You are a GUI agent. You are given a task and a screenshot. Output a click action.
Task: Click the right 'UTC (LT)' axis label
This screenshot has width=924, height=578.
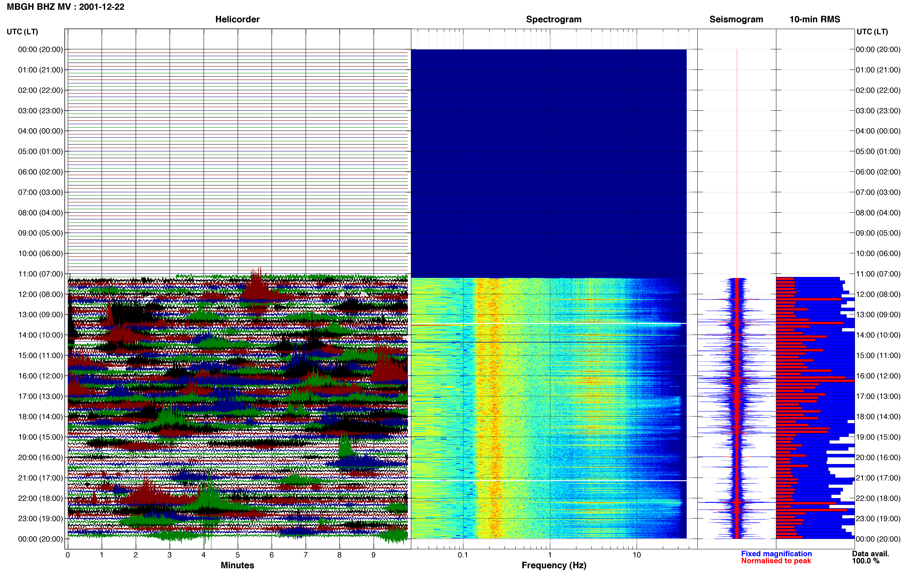pos(872,32)
